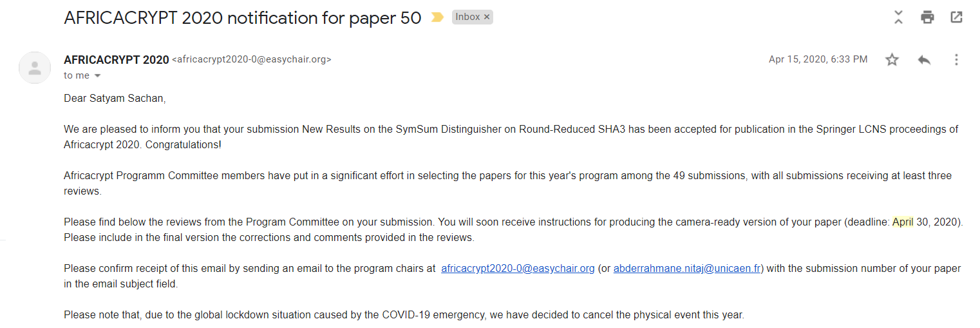Expand recipient details arrow next to 'to me'
The width and height of the screenshot is (980, 328).
click(x=98, y=76)
